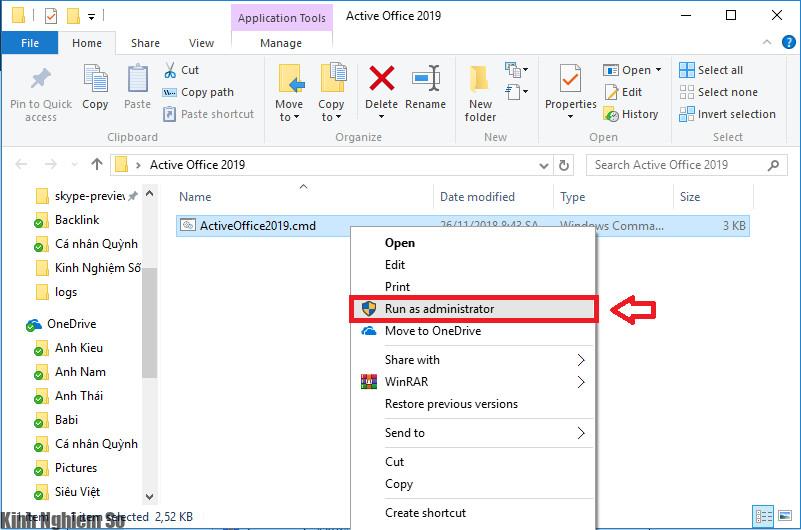Click the Refresh button

563,165
